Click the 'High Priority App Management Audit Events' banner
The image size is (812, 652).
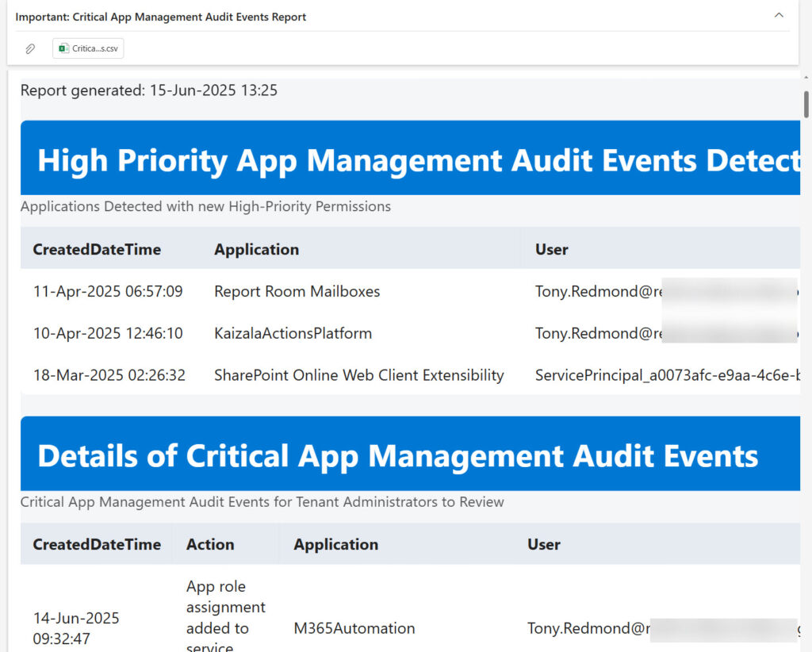pyautogui.click(x=410, y=158)
